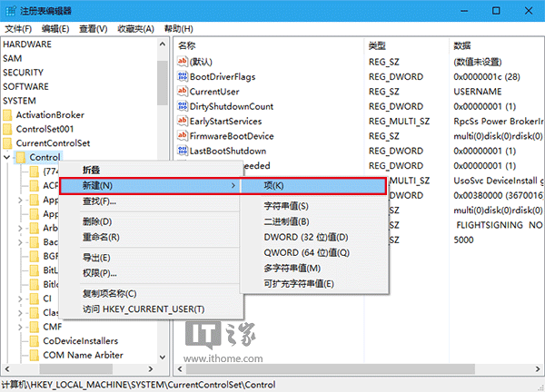Expand the CoDeviceInstallers key arrow
Image resolution: width=545 pixels, height=392 pixels.
point(21,340)
